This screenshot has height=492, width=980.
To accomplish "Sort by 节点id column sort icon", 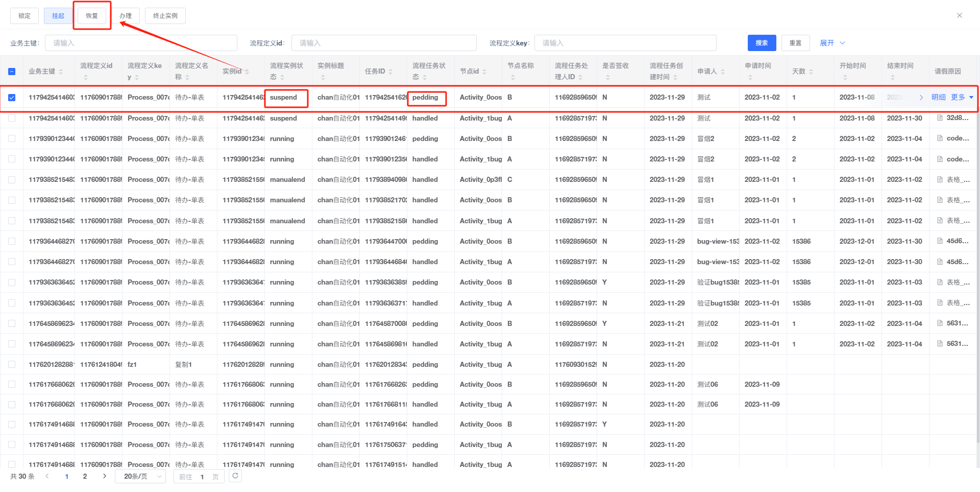I will (484, 72).
